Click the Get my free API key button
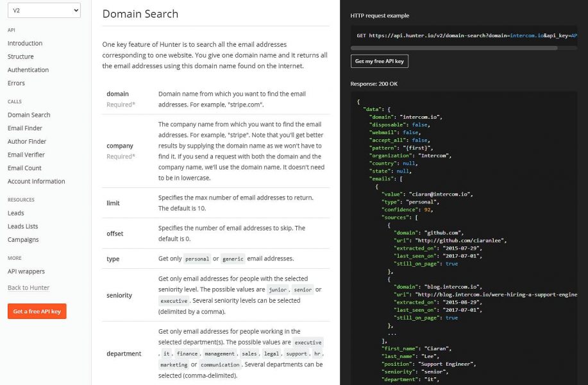The width and height of the screenshot is (588, 385). click(380, 61)
